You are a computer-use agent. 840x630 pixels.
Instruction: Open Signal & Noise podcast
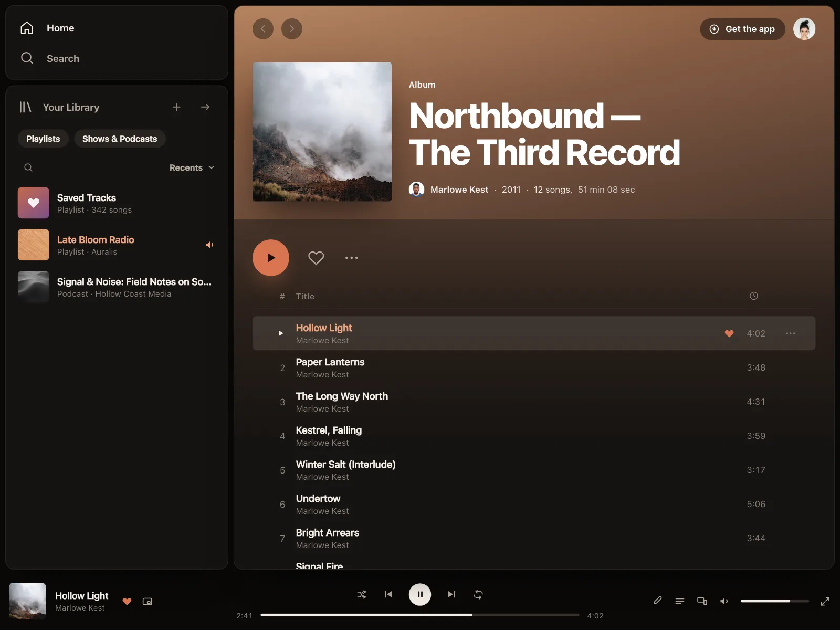point(117,287)
